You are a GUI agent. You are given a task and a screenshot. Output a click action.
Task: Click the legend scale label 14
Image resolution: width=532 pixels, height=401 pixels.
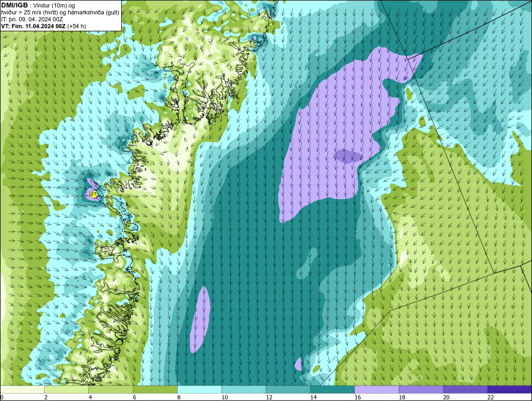click(x=313, y=398)
